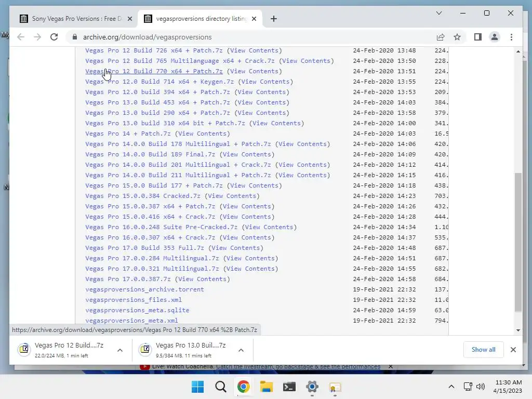Open File Explorer from the taskbar

[x=267, y=387]
